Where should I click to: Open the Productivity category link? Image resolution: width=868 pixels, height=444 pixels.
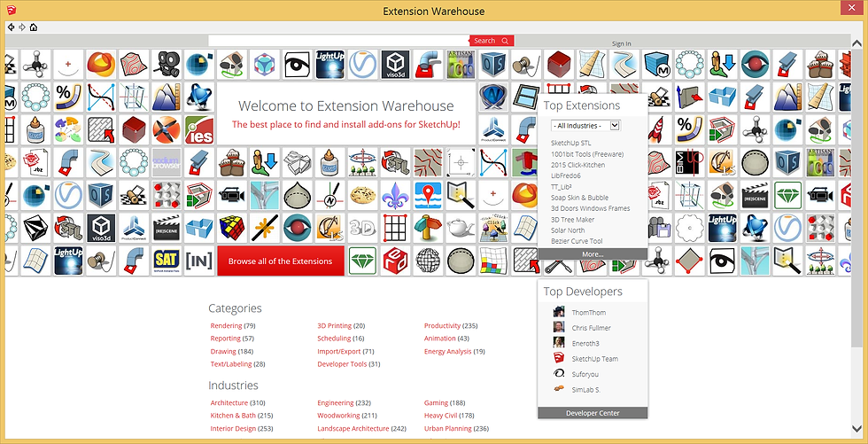pos(442,325)
